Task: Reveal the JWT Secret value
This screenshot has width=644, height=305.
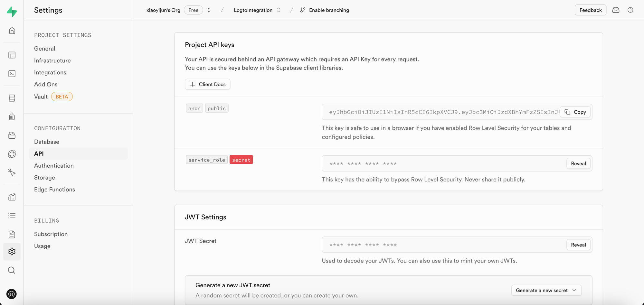Action: click(578, 245)
